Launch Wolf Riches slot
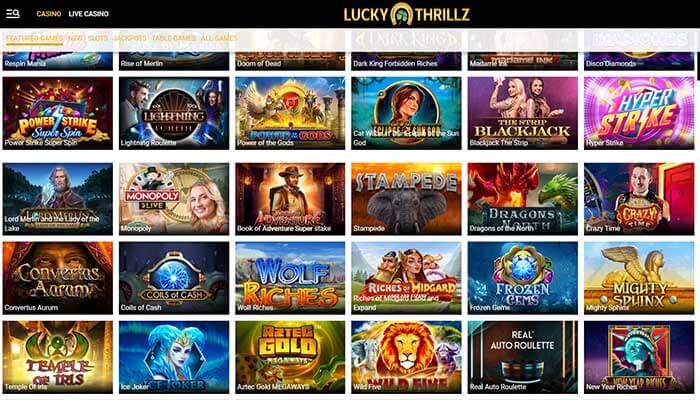 [290, 278]
